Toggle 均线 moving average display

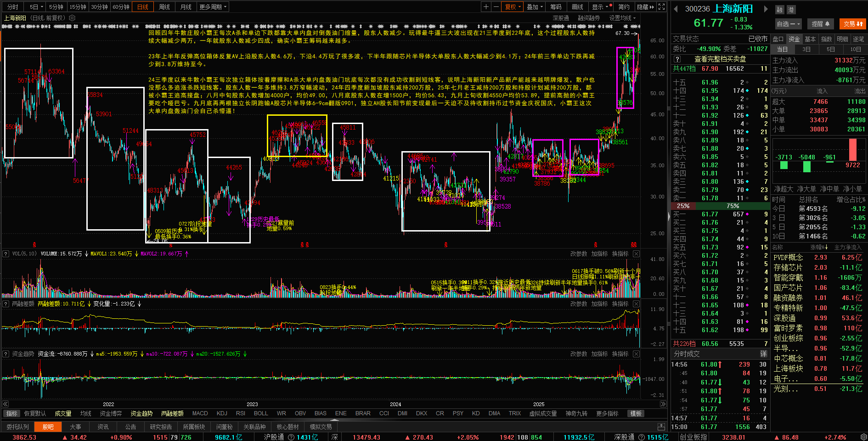coord(86,413)
